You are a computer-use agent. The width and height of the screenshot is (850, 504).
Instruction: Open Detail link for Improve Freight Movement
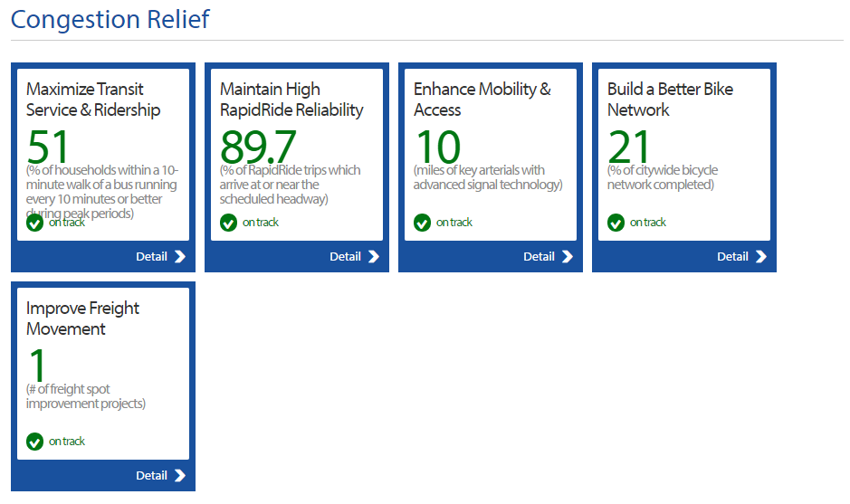click(x=151, y=476)
